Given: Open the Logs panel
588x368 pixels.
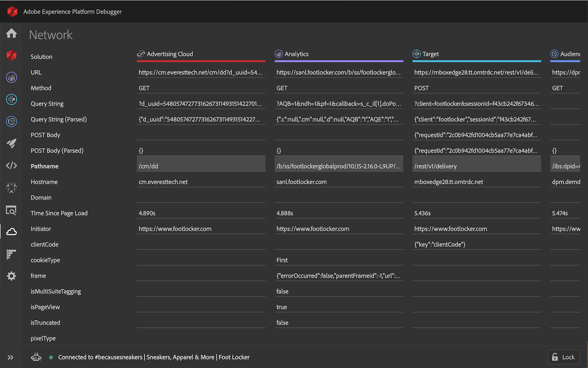Looking at the screenshot, I should (x=11, y=254).
